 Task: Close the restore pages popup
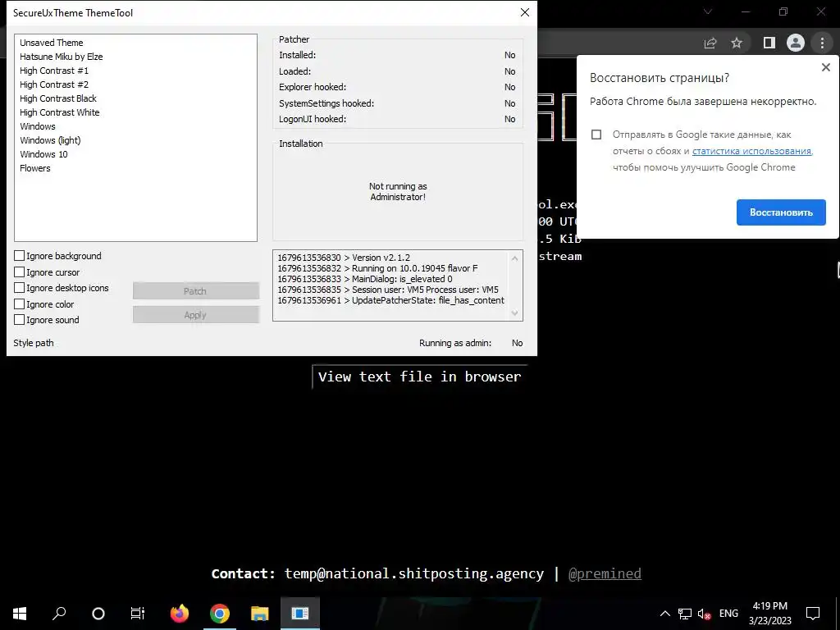(825, 67)
